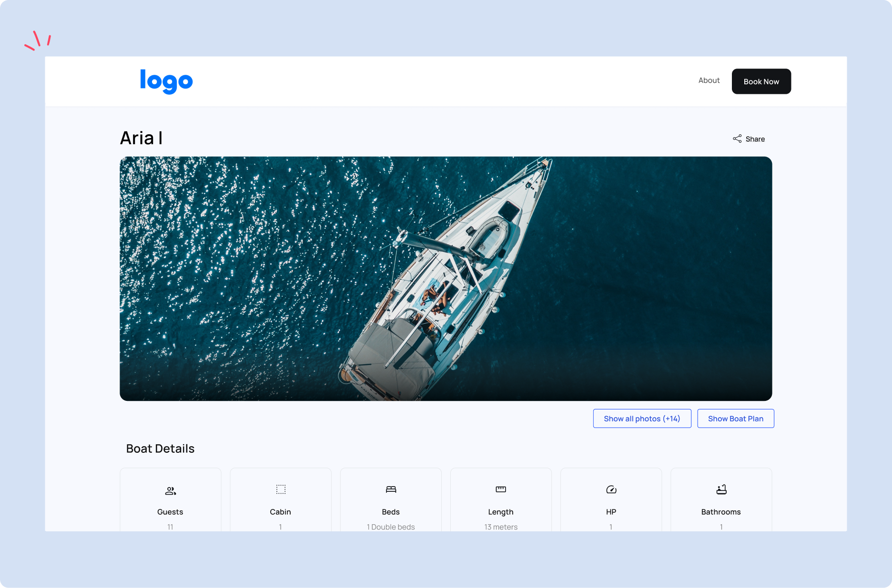Open the About page
The height and width of the screenshot is (588, 892).
709,80
